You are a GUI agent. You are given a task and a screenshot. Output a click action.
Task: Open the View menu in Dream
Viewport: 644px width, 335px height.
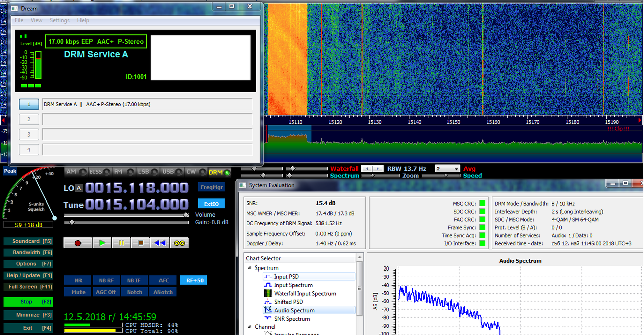36,20
